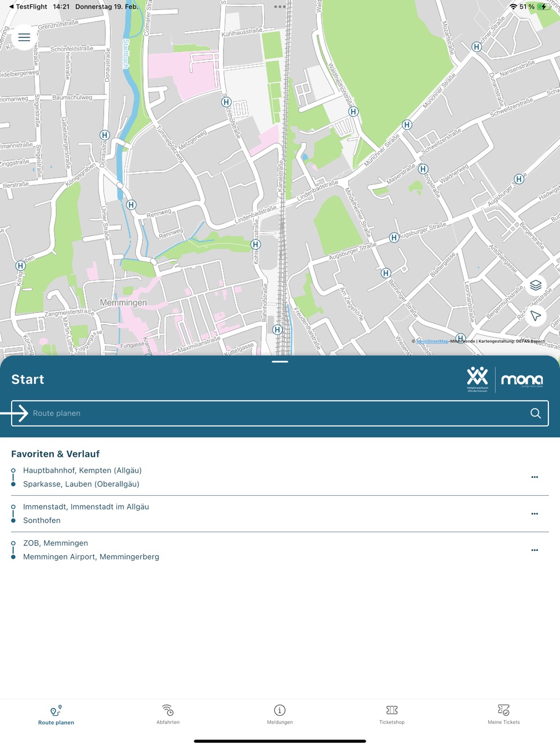Open the map layers selector
Image resolution: width=560 pixels, height=747 pixels.
536,285
